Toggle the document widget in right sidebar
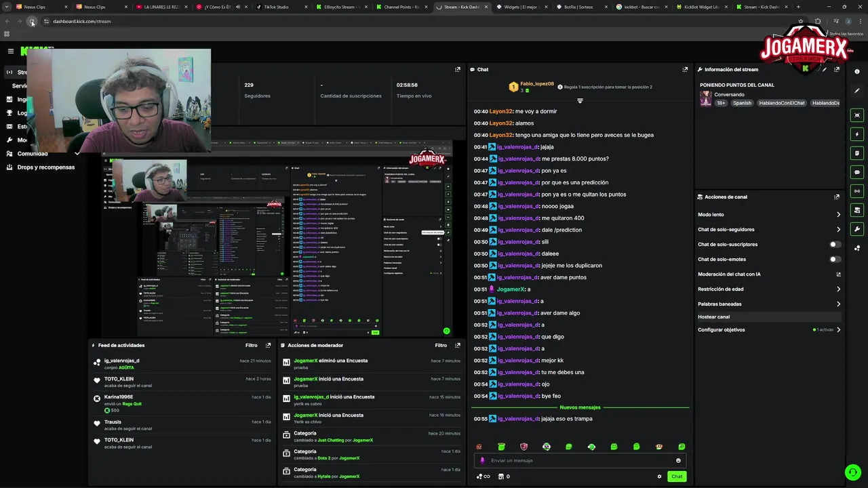This screenshot has width=868, height=488. pos(857,153)
